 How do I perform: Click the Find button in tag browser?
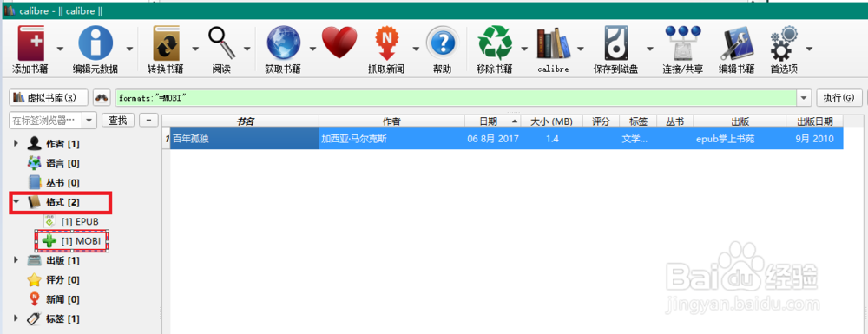117,120
